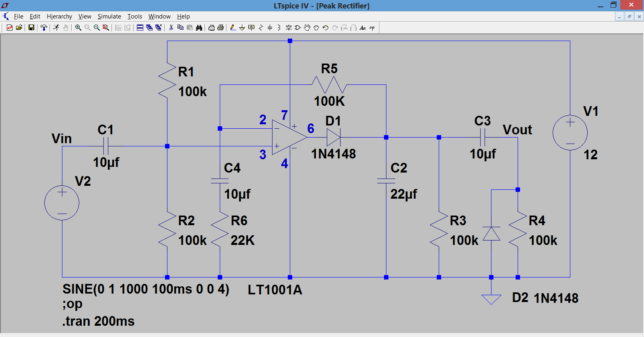Open the Component gate picker
Image resolution: width=644 pixels, height=337 pixels.
298,27
